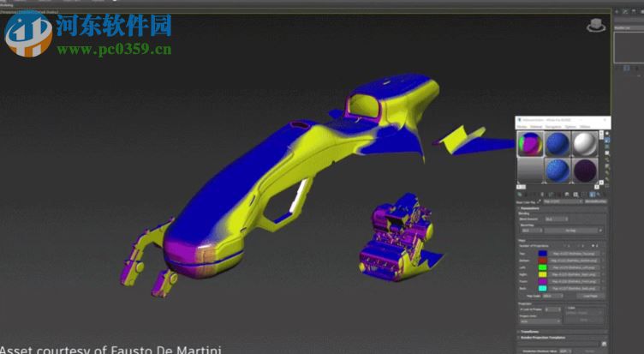644x354 pixels.
Task: Open Utilities menu in Material Editor
Action: (x=585, y=126)
